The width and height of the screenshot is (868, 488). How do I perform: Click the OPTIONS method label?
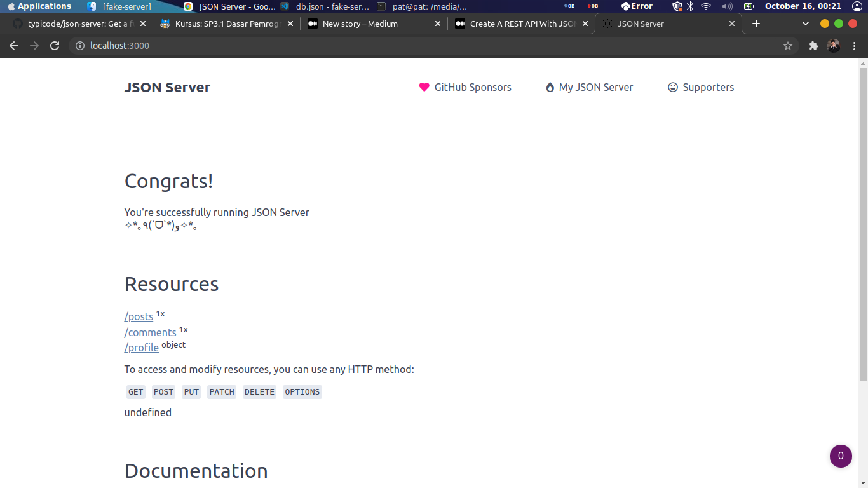click(302, 392)
